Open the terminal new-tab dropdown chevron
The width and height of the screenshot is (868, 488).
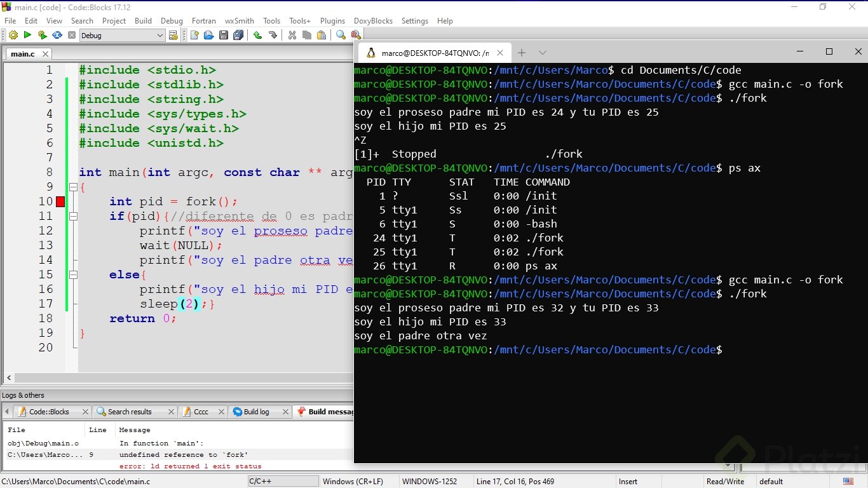click(x=542, y=53)
